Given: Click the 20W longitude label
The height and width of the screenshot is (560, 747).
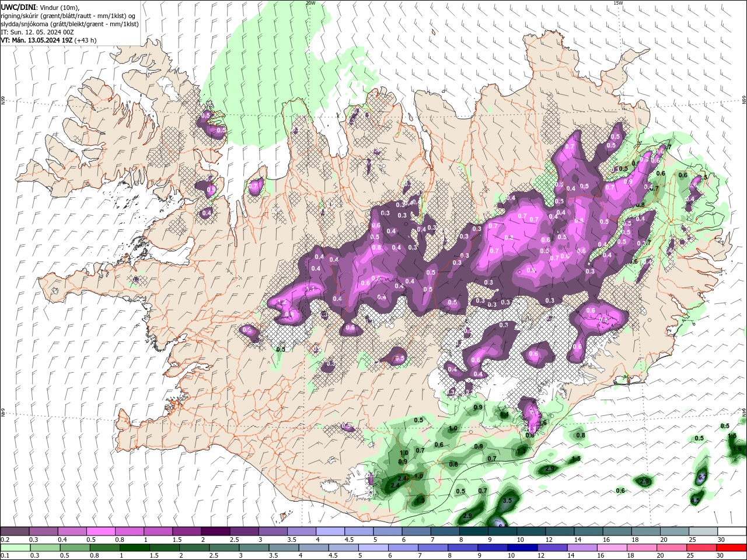Looking at the screenshot, I should (x=310, y=3).
